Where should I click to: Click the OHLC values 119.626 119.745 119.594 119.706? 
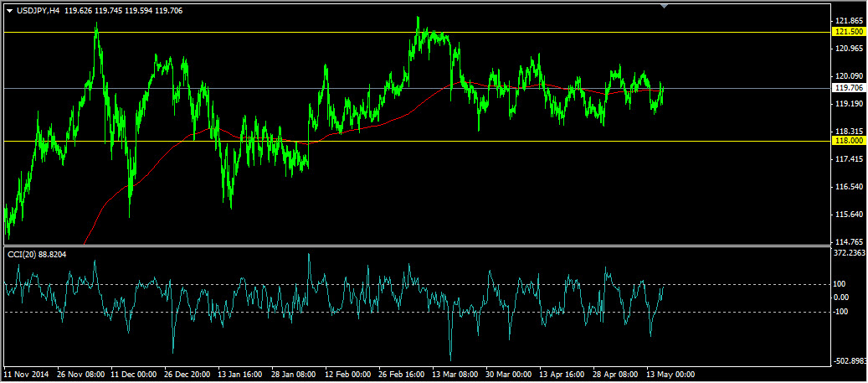[124, 11]
